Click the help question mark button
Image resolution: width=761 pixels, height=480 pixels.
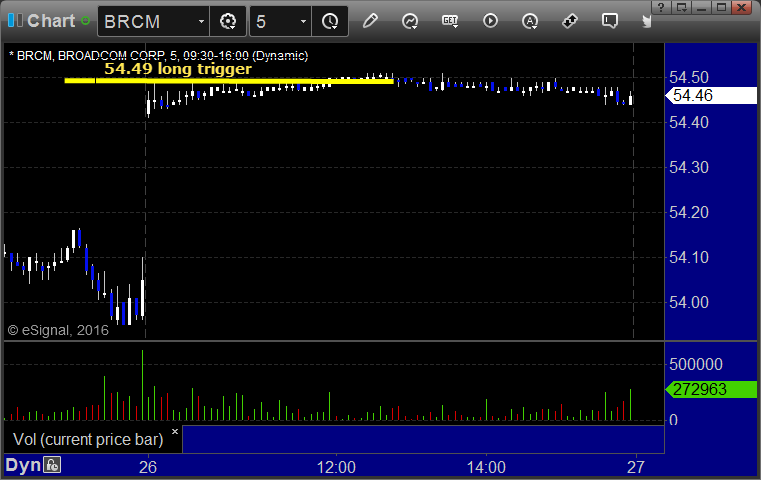coord(661,7)
